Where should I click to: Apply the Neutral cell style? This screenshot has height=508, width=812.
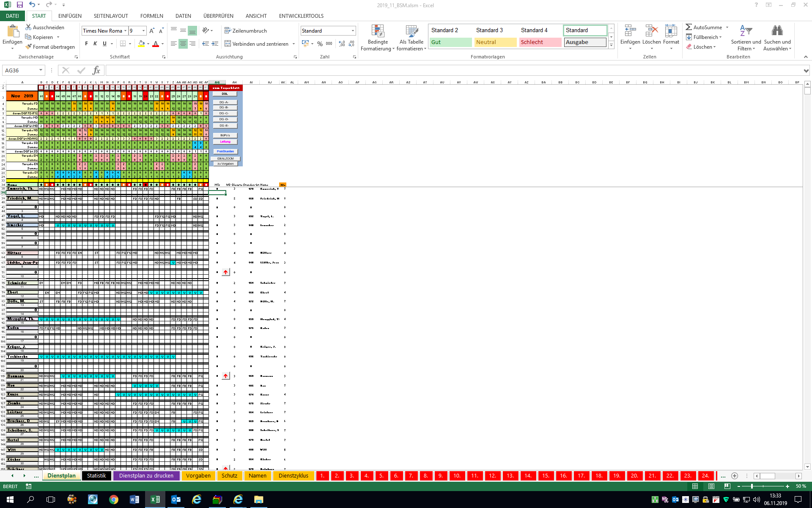point(496,42)
